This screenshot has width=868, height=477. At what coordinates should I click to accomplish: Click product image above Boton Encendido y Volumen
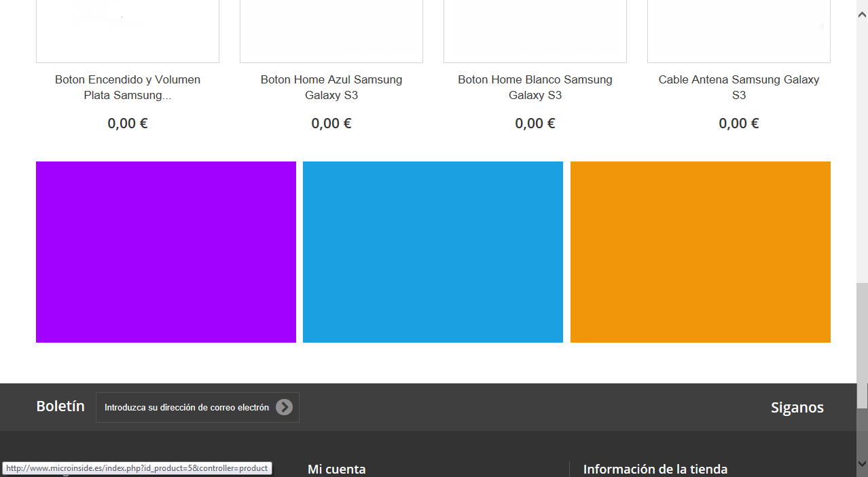[128, 31]
